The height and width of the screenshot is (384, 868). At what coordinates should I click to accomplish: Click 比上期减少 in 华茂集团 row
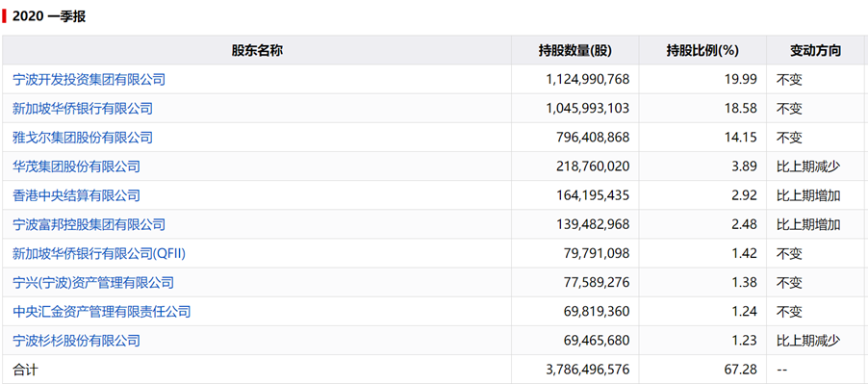click(x=808, y=166)
